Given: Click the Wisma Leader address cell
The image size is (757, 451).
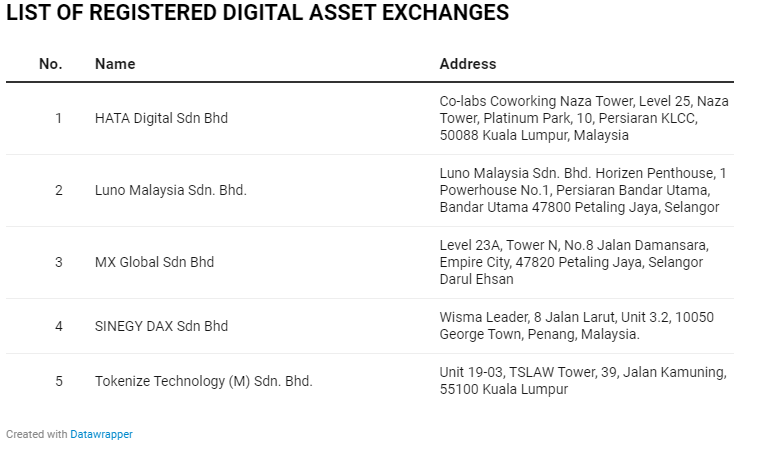Looking at the screenshot, I should tap(576, 326).
